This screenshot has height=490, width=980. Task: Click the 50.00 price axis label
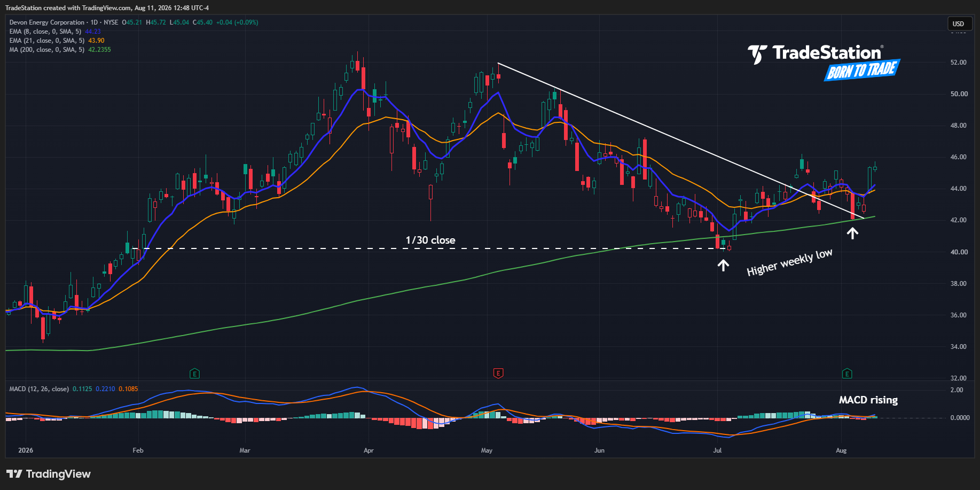click(x=959, y=94)
